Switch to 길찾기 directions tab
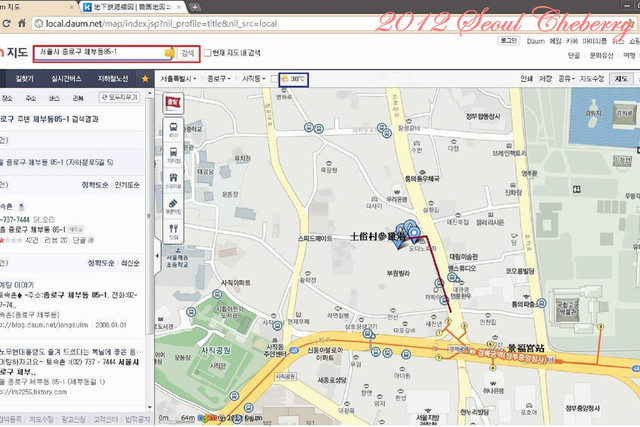Viewport: 640px width, 427px height. [24, 79]
